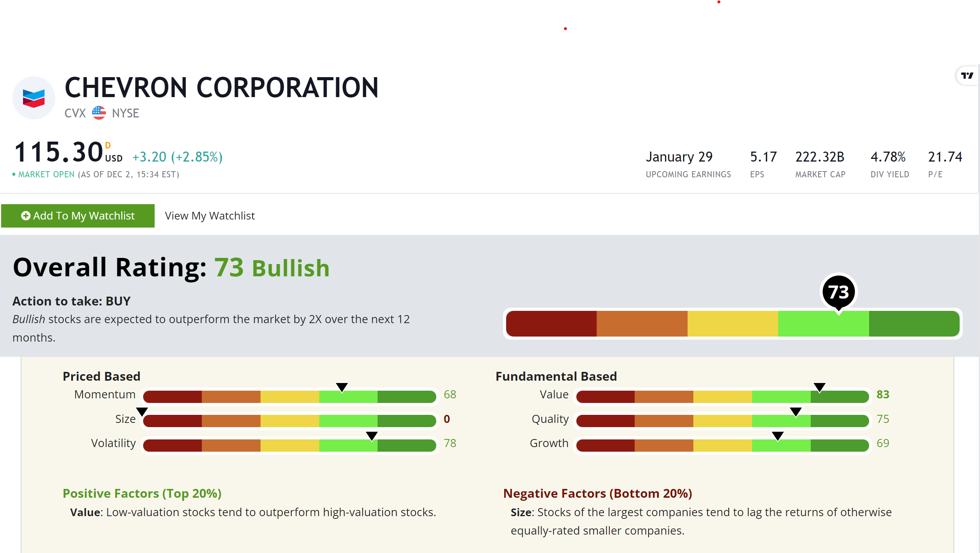Viewport: 980px width, 553px height.
Task: Click the Overall Rating 73 Bullish heading
Action: 171,267
